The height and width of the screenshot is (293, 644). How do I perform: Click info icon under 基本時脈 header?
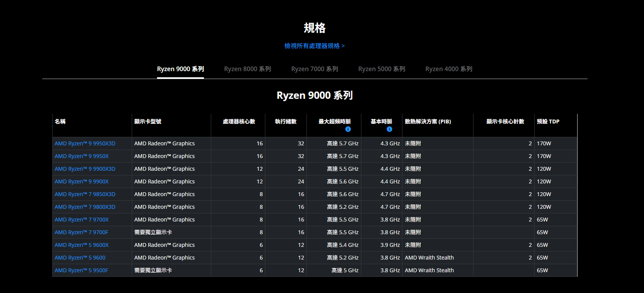pos(389,129)
